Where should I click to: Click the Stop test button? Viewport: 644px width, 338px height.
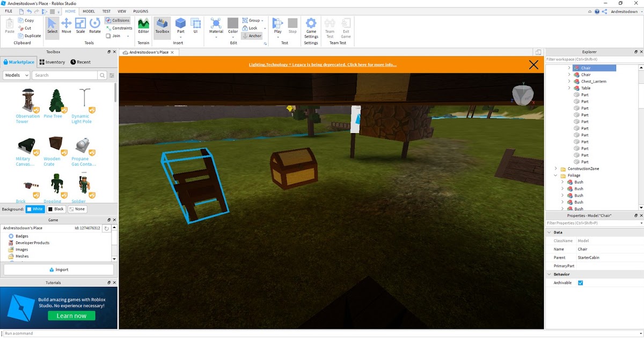(292, 26)
